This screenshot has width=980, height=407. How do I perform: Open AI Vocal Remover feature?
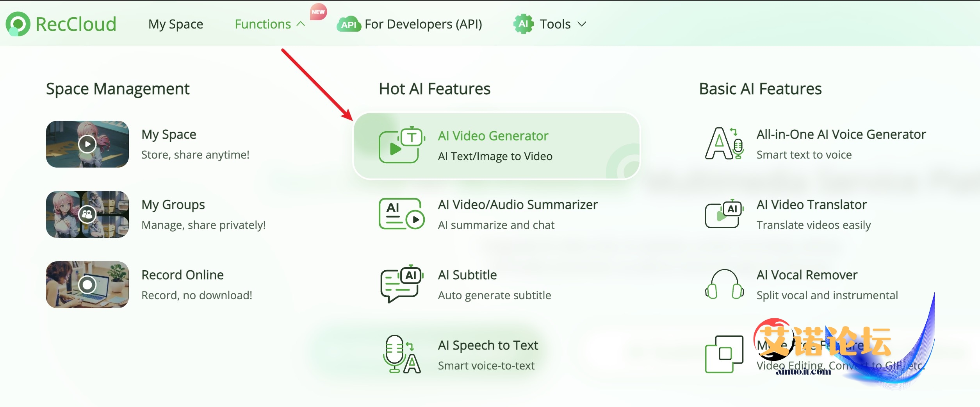tap(807, 275)
